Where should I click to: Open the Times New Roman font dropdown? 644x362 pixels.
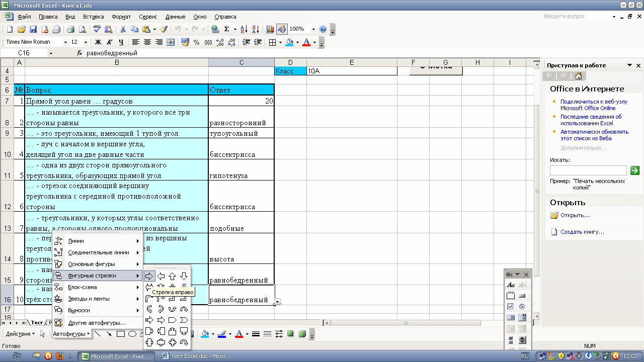[x=65, y=42]
